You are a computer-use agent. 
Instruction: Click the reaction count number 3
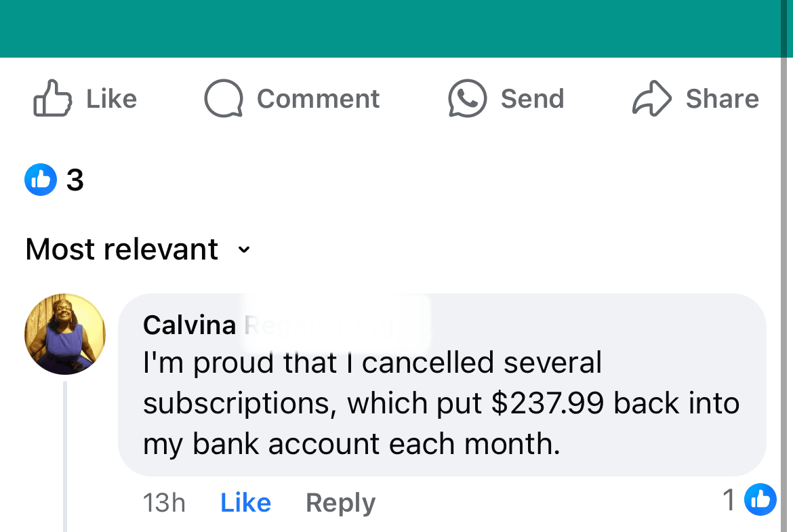click(x=75, y=180)
